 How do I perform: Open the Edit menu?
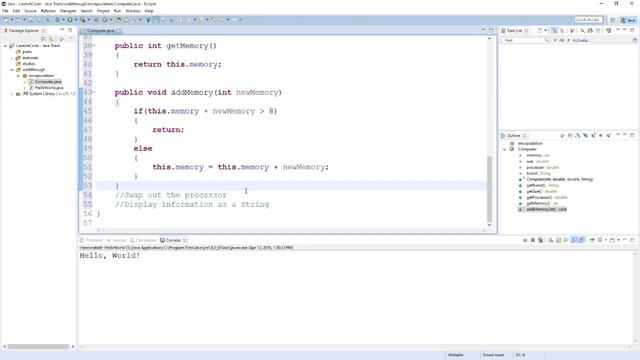coord(16,11)
